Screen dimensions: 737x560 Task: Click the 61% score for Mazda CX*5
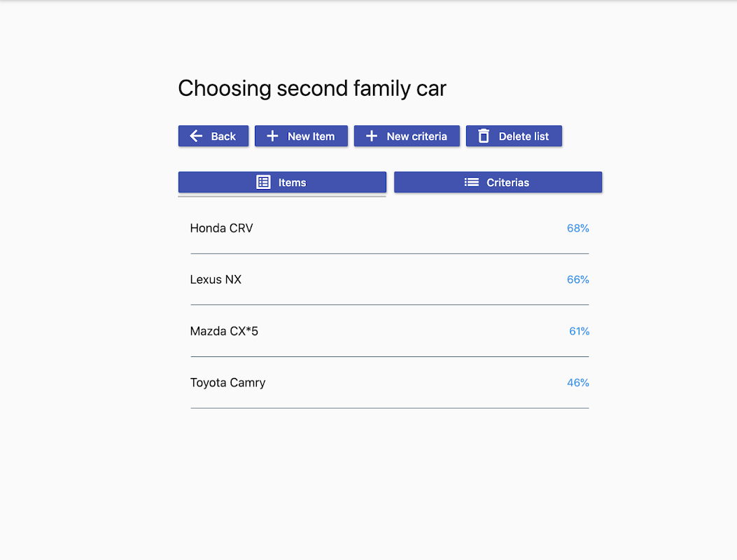(579, 331)
